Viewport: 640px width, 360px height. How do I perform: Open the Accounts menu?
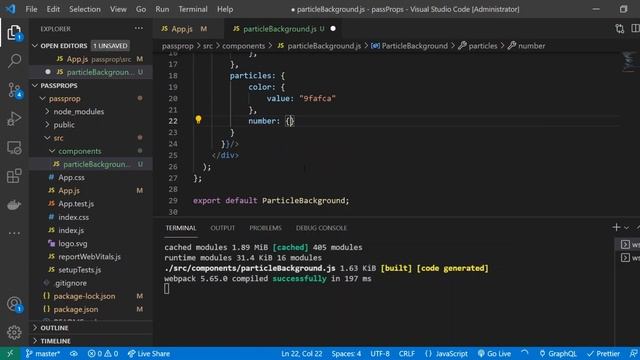pyautogui.click(x=14, y=304)
